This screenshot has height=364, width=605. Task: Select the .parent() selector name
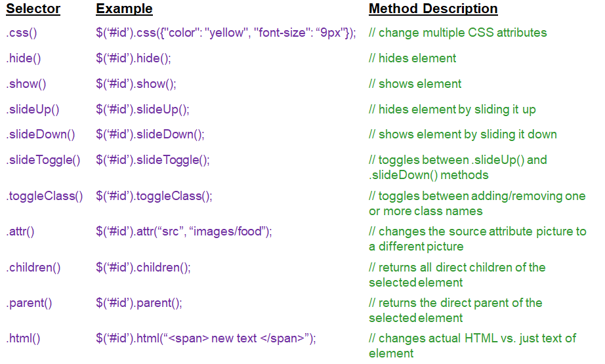pyautogui.click(x=29, y=303)
